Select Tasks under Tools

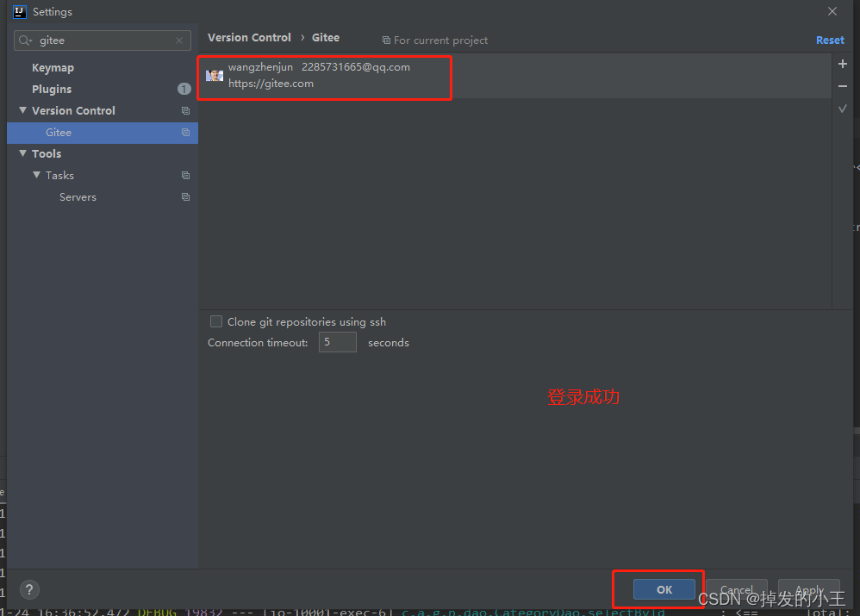(59, 176)
